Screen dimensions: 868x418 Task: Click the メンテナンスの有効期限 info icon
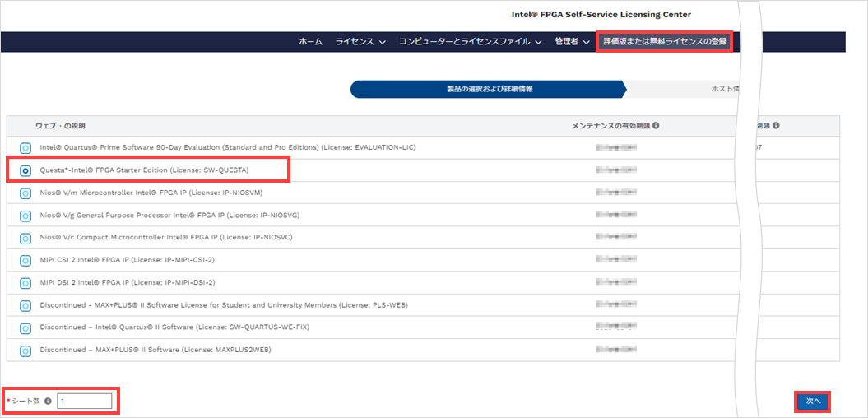coord(655,126)
